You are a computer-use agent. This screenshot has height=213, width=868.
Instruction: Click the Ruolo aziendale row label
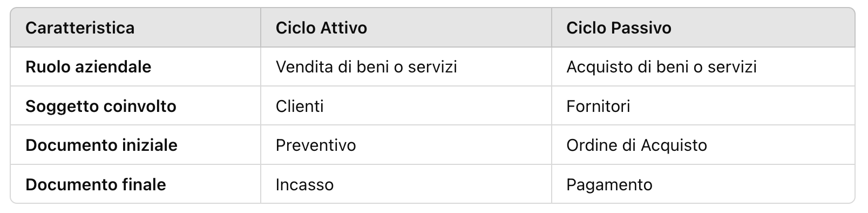click(88, 66)
